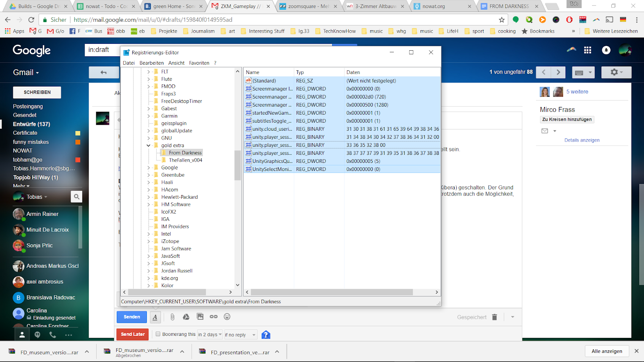Image resolution: width=644 pixels, height=362 pixels.
Task: Open Hangouts contacts tab icon
Action: tap(22, 335)
